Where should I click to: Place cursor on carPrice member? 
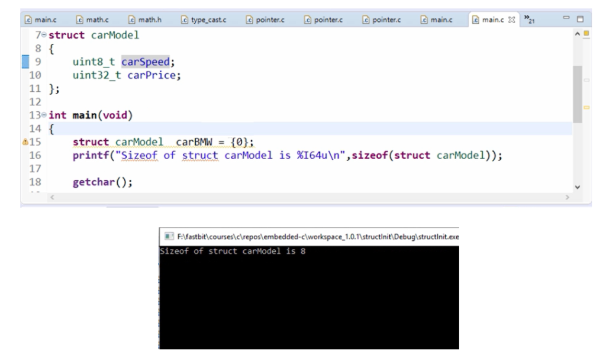(x=151, y=75)
